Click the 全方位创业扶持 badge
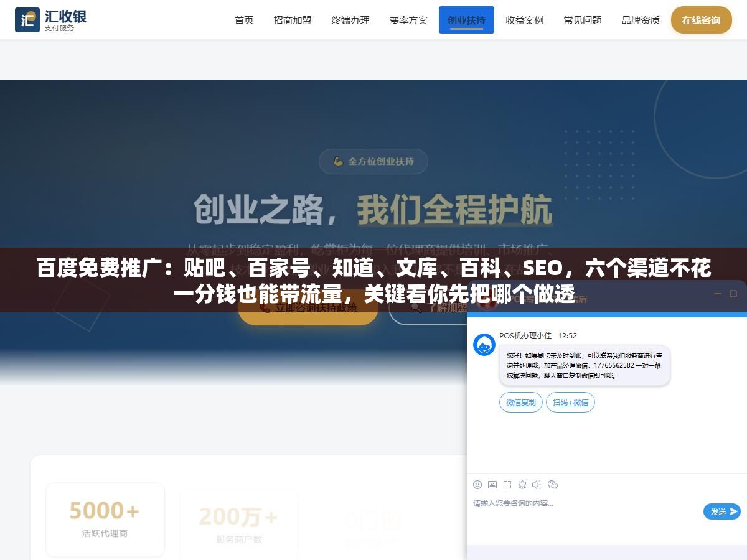747x560 pixels. (x=374, y=161)
